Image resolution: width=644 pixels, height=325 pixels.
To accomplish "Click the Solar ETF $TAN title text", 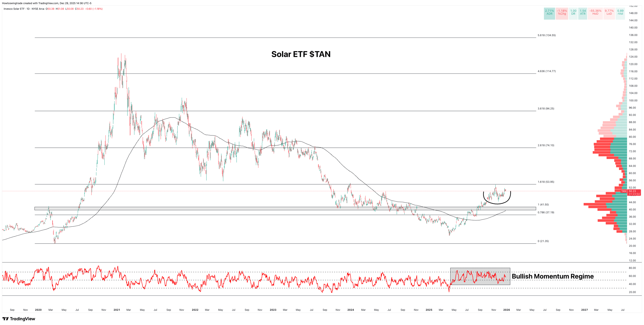I will point(301,54).
